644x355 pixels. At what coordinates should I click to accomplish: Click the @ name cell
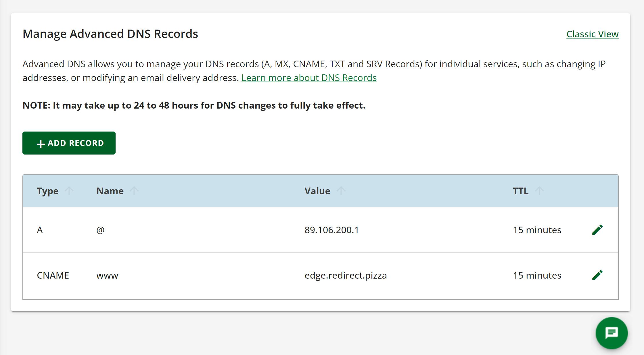click(100, 230)
